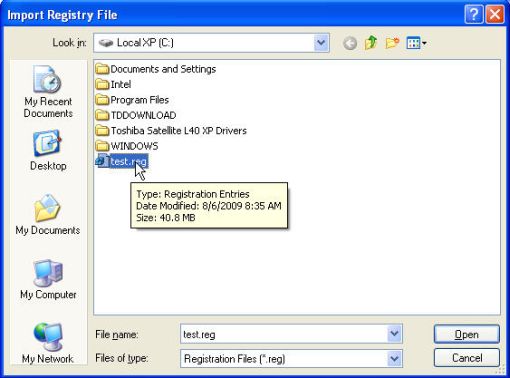Expand the File name dropdown arrow
The height and width of the screenshot is (378, 510).
click(394, 334)
